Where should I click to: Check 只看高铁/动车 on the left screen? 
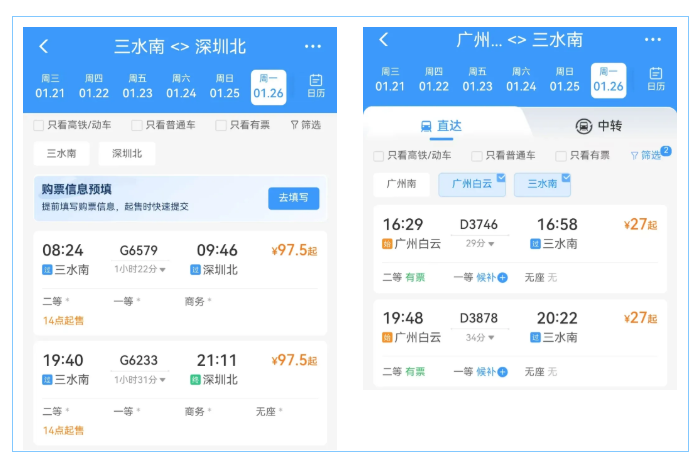(x=38, y=125)
